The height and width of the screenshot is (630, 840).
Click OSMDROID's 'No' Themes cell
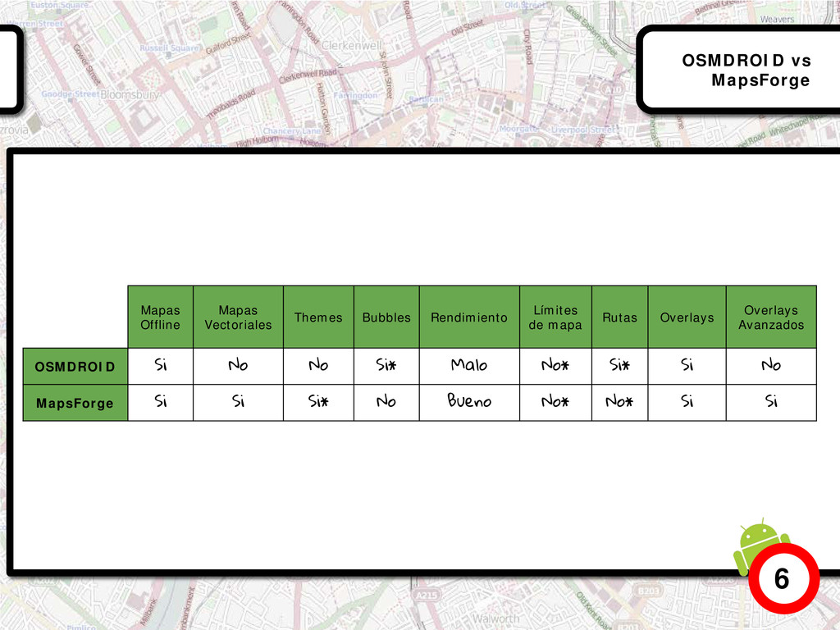(x=318, y=367)
